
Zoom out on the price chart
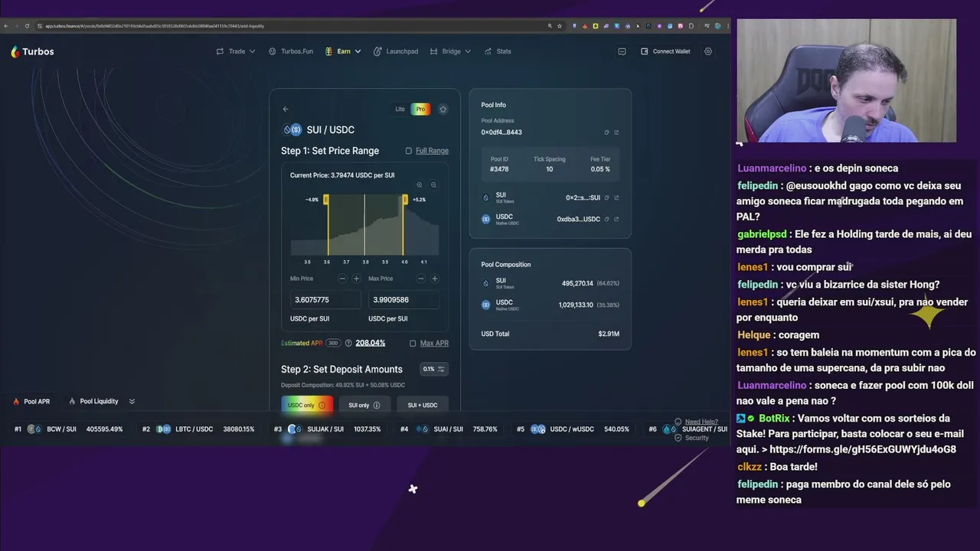coord(433,184)
